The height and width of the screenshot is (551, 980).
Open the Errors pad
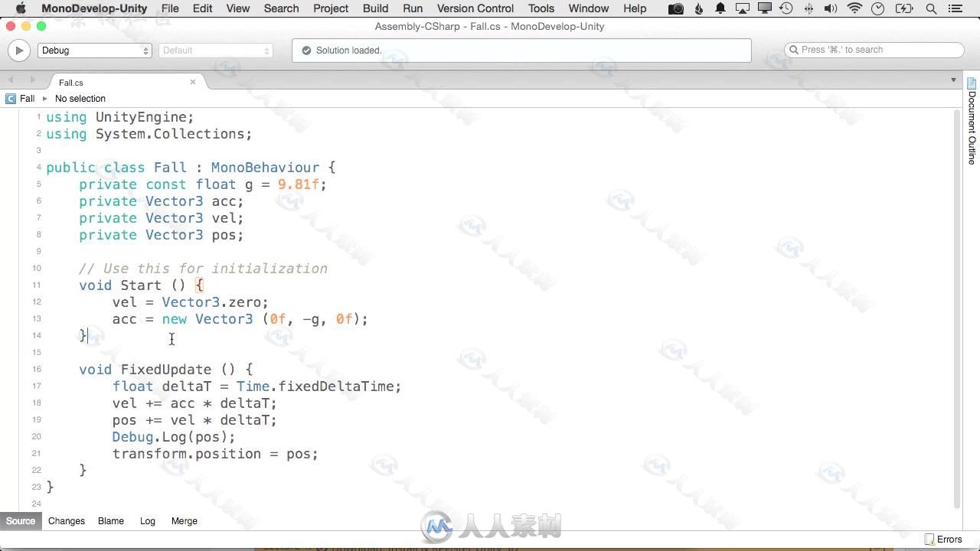pyautogui.click(x=943, y=540)
